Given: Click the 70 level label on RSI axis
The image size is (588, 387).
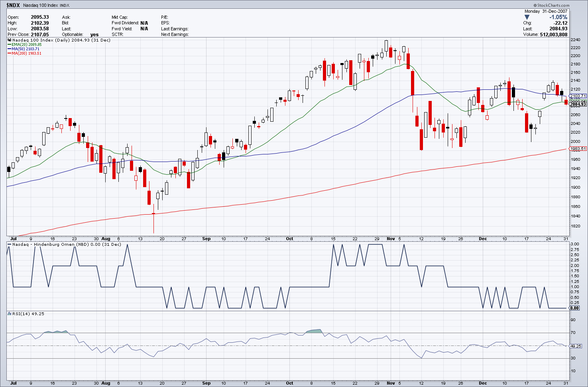Looking at the screenshot, I should [x=573, y=333].
